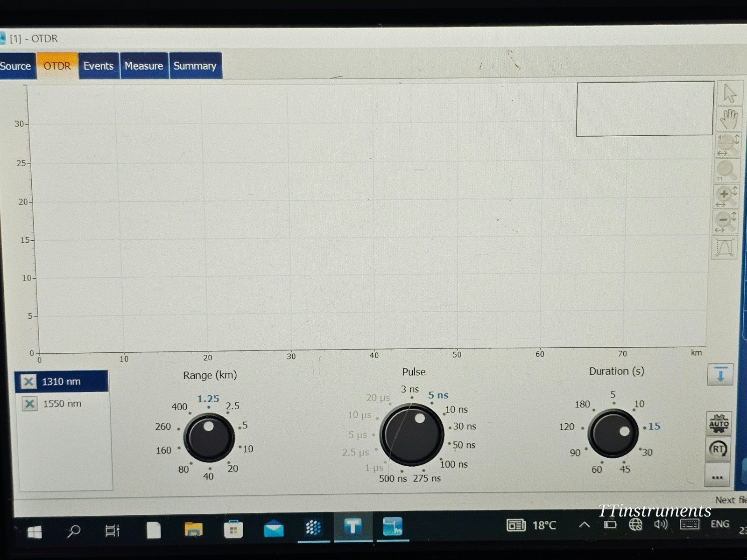Select the hand pan tool

[729, 119]
